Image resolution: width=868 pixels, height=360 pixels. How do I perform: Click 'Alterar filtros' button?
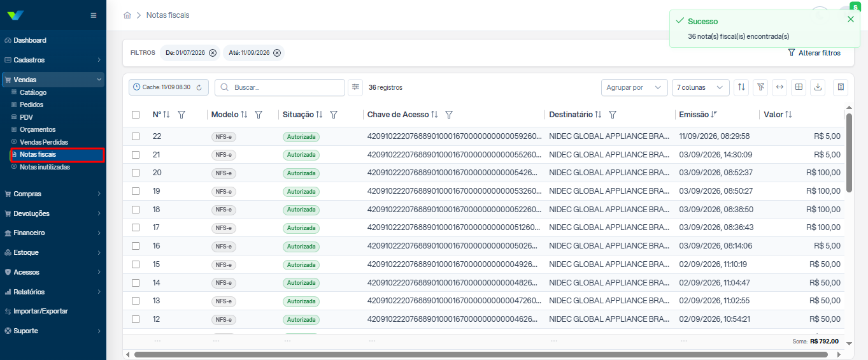pos(815,53)
